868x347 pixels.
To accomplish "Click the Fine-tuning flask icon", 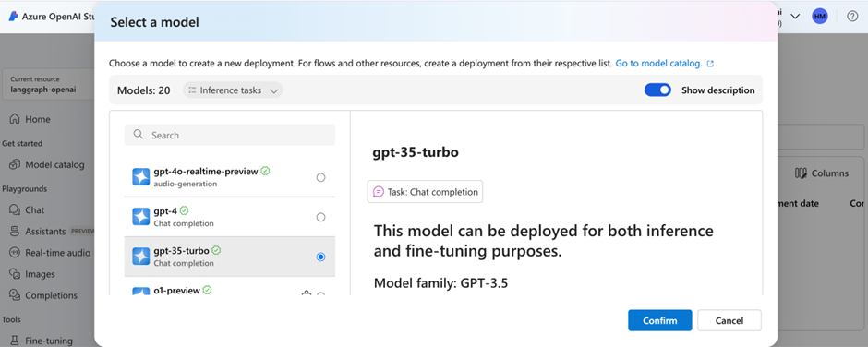I will tap(15, 341).
